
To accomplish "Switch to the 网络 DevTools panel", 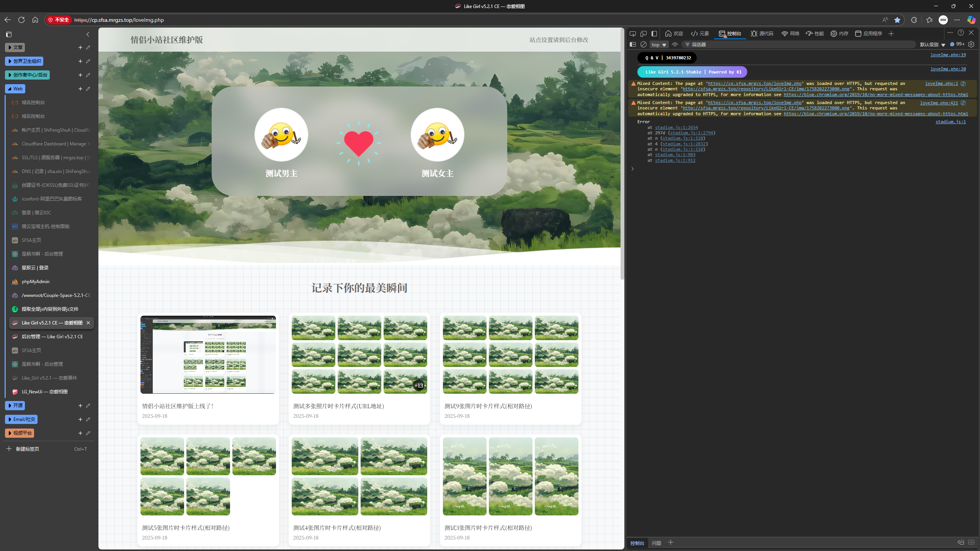I will tap(791, 34).
